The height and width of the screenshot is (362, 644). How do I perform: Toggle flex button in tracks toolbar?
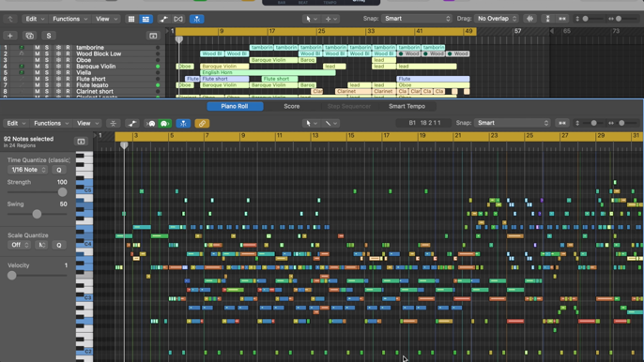pyautogui.click(x=178, y=19)
